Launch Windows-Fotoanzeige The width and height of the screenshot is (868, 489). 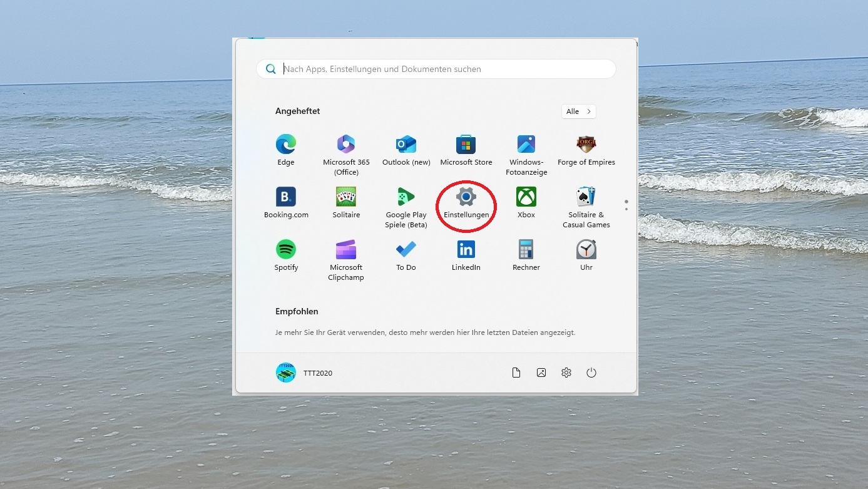[526, 155]
